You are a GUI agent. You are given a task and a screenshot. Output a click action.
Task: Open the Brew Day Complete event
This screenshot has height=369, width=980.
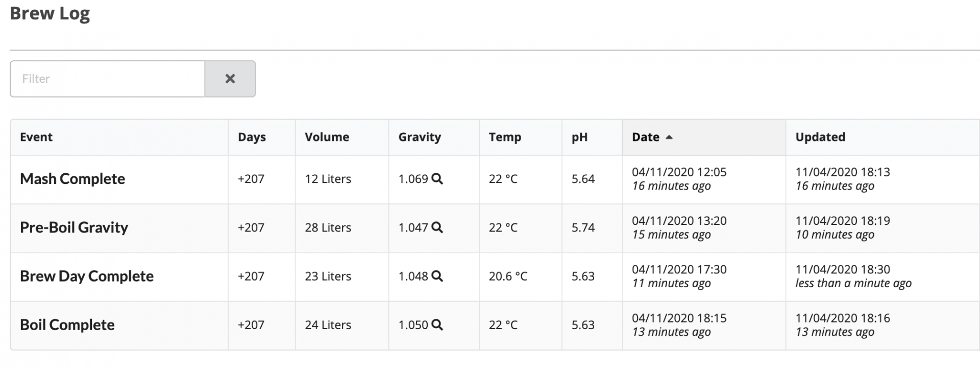click(x=87, y=276)
